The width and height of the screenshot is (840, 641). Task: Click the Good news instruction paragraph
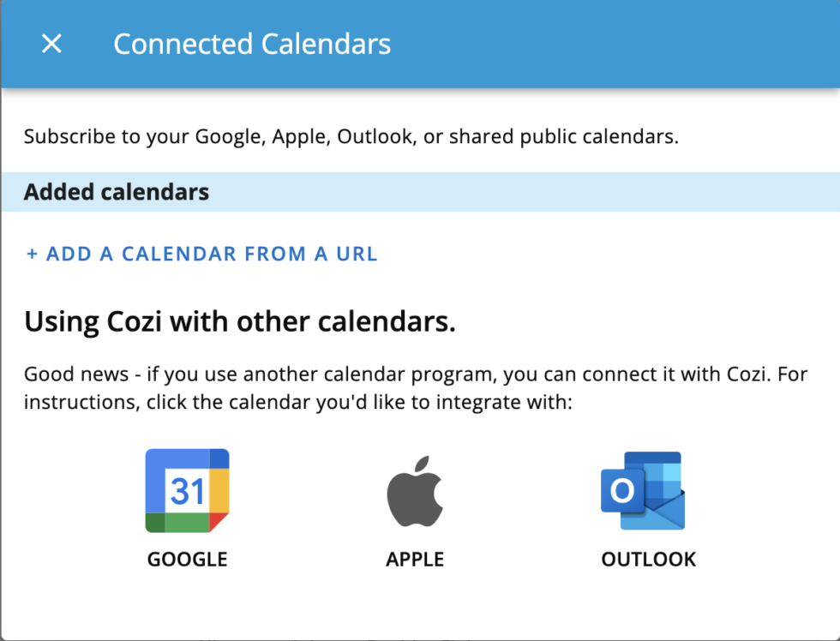click(x=416, y=387)
